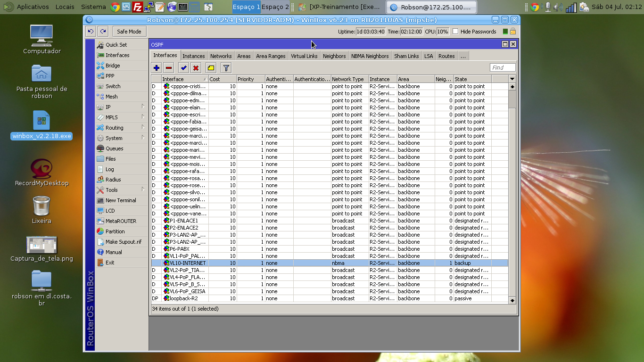Sort table by the Cost column header
The height and width of the screenshot is (362, 644).
coord(223,79)
